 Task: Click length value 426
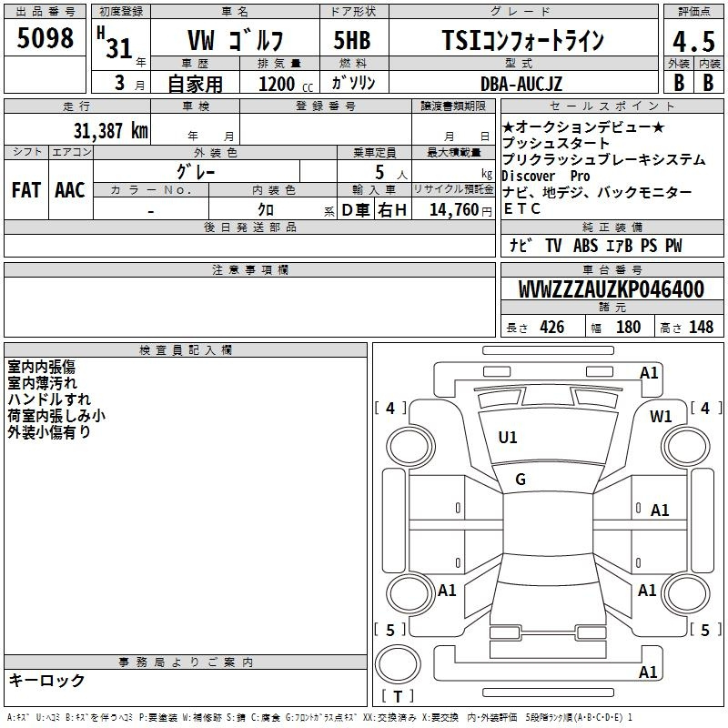(x=552, y=327)
